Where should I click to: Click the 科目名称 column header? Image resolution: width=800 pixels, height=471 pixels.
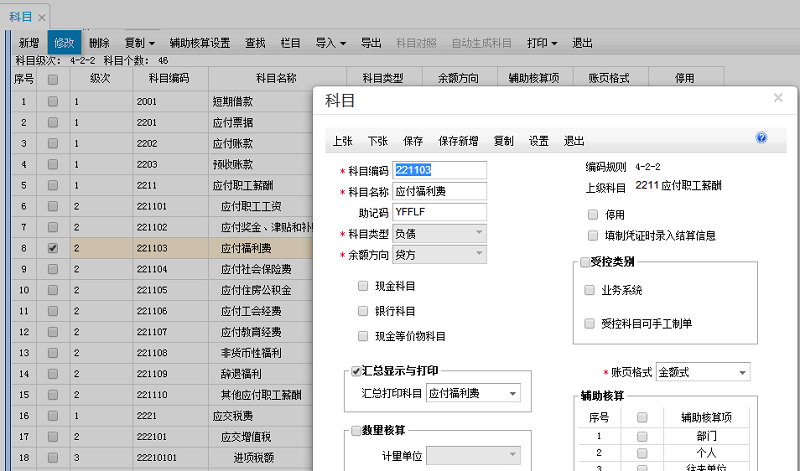click(277, 78)
